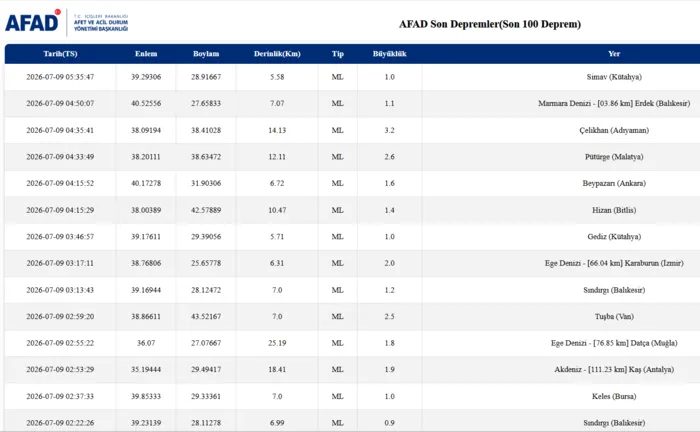
Task: Click the page title AFAD Son Depremler
Action: point(490,24)
